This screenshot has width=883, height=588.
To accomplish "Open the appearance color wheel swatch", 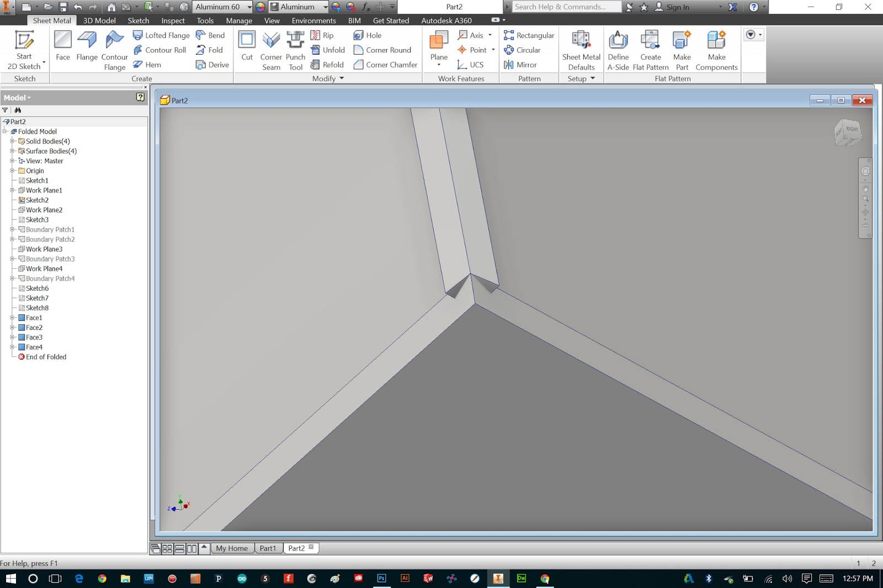I will coord(259,7).
